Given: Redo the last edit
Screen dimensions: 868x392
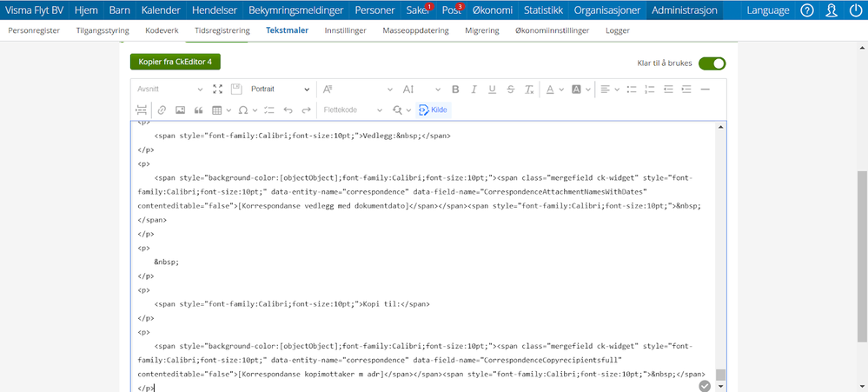Looking at the screenshot, I should [x=306, y=110].
